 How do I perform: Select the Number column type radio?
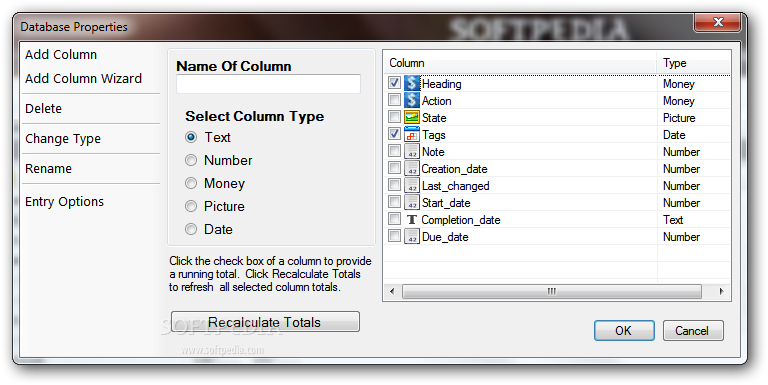191,160
